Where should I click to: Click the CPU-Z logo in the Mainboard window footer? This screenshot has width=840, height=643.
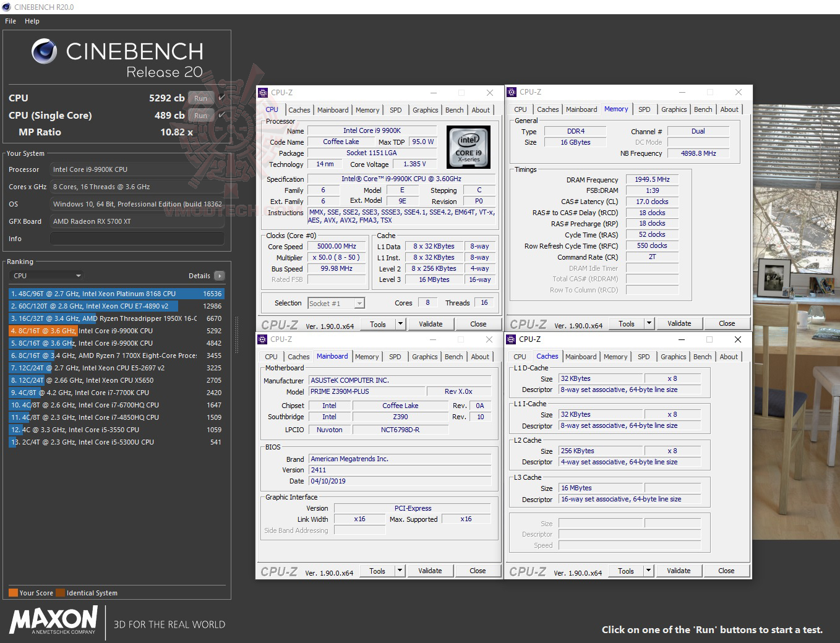[278, 571]
